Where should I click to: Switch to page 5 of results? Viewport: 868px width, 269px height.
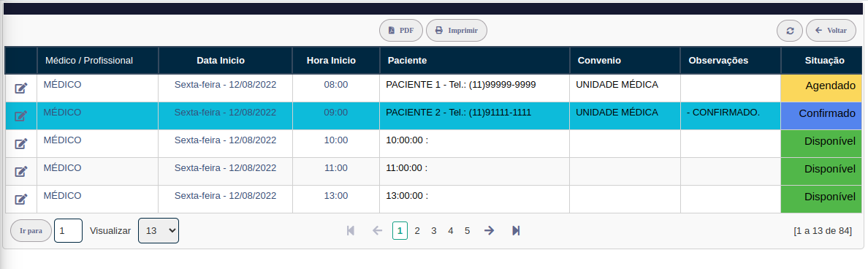pyautogui.click(x=467, y=231)
